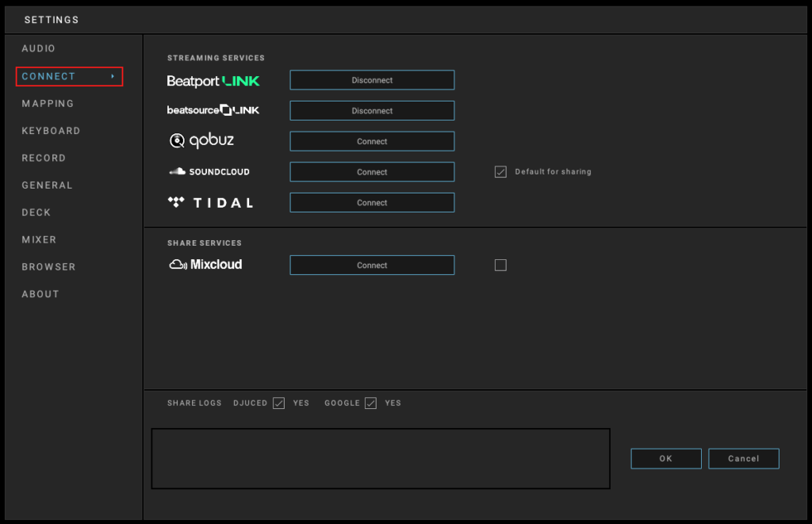
Task: Disconnect Beatport LINK service
Action: (372, 80)
